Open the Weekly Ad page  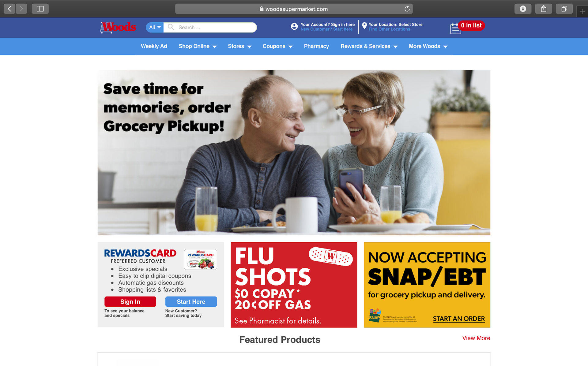coord(154,46)
